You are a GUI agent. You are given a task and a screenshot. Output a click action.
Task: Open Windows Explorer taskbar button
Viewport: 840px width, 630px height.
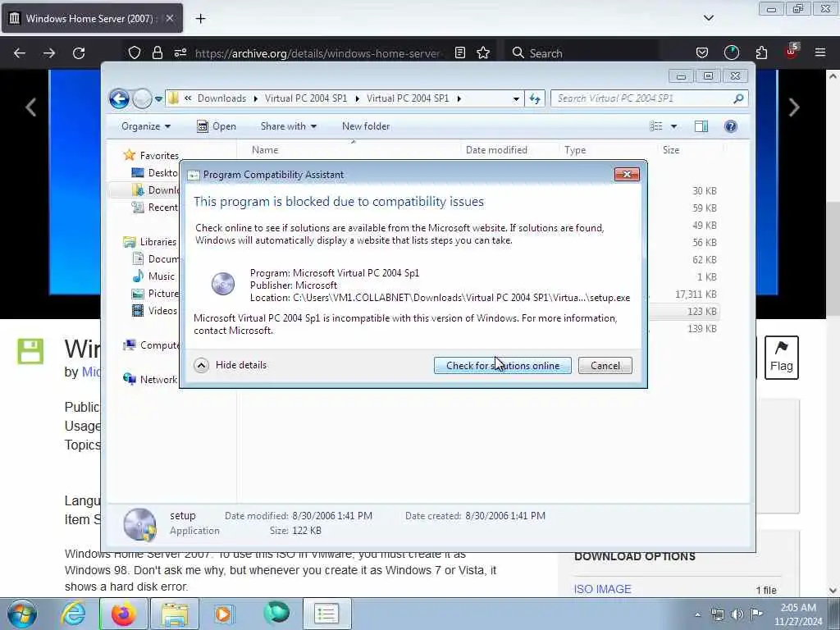[x=175, y=614]
